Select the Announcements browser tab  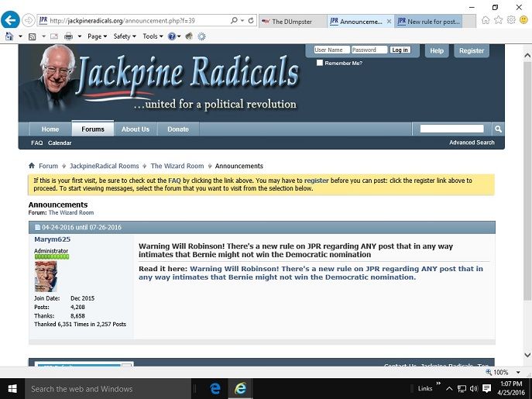[x=361, y=22]
